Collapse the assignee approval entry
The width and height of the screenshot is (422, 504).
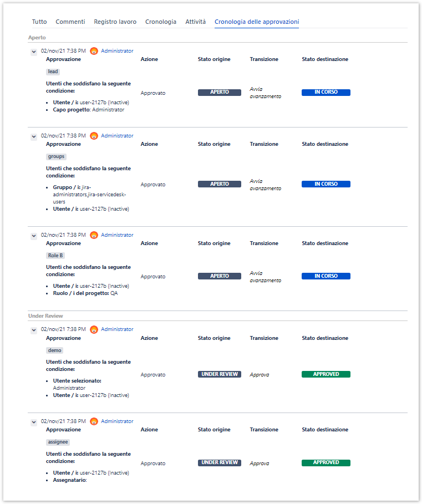point(34,422)
